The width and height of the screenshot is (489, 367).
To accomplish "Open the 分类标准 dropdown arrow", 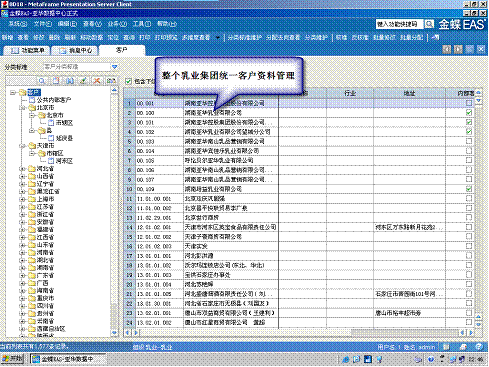I will point(114,67).
